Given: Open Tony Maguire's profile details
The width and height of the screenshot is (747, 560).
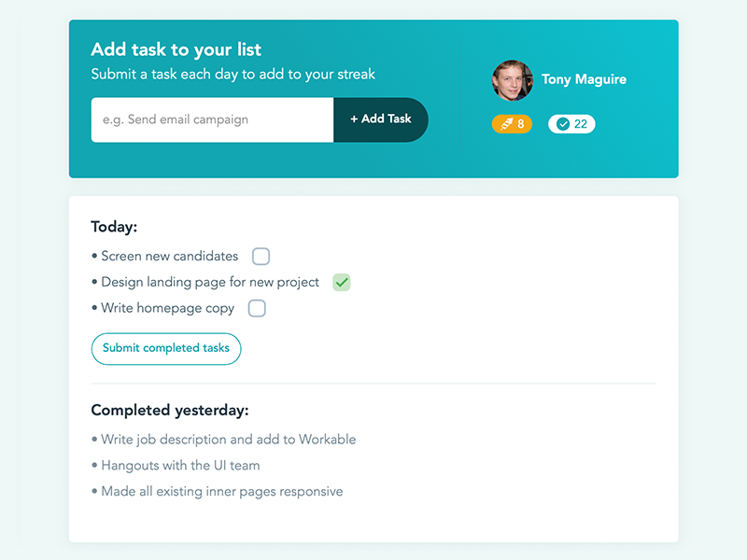Looking at the screenshot, I should coord(584,79).
